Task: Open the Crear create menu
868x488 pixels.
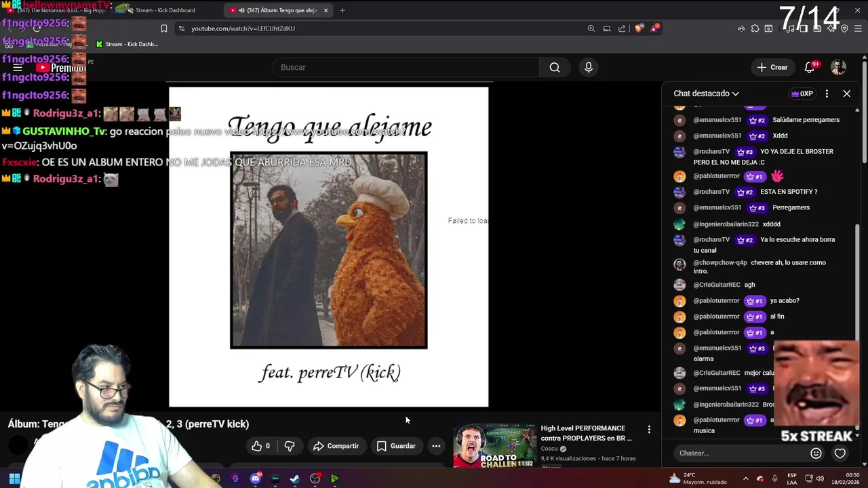Action: pyautogui.click(x=772, y=67)
